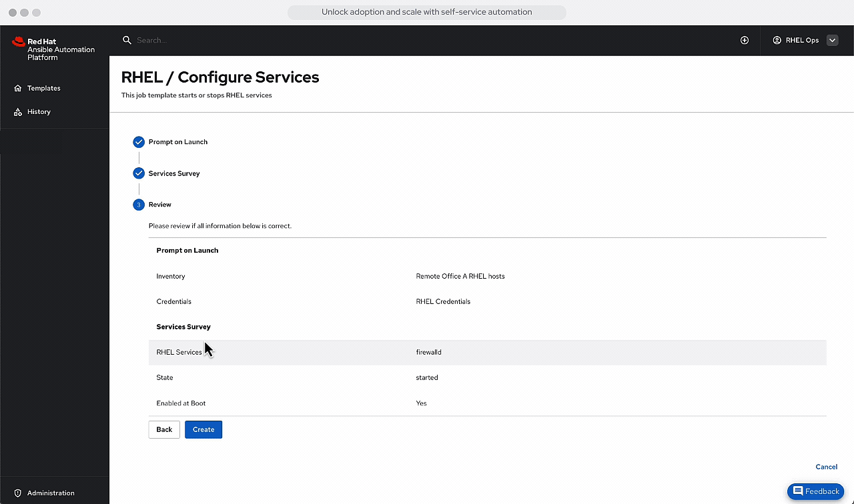The height and width of the screenshot is (504, 854).
Task: Click the green maximize window button
Action: pyautogui.click(x=37, y=13)
